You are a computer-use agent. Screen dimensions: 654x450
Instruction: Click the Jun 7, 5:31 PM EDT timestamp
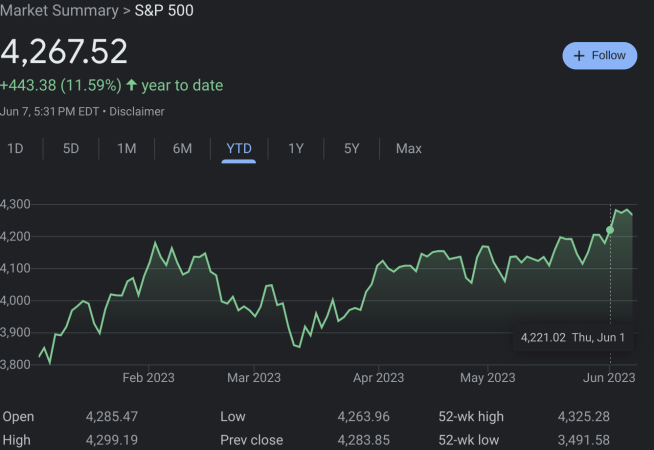(x=50, y=112)
